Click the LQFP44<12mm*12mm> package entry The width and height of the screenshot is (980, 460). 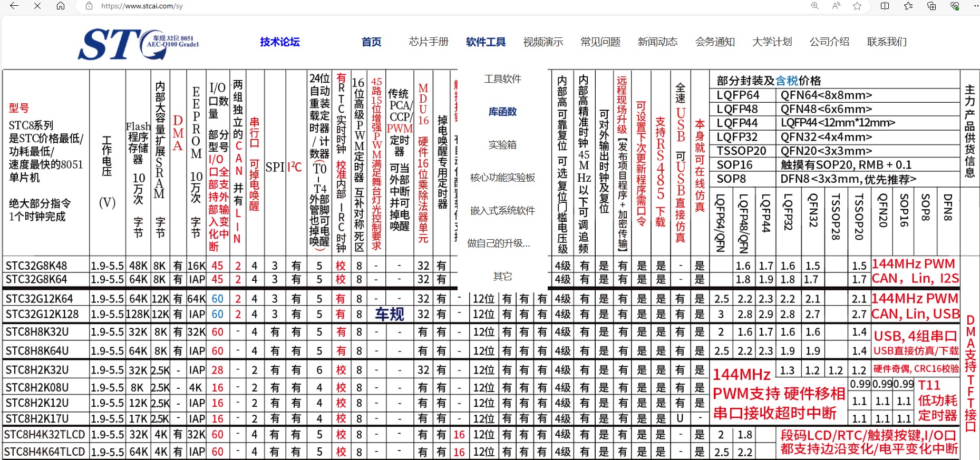click(838, 123)
